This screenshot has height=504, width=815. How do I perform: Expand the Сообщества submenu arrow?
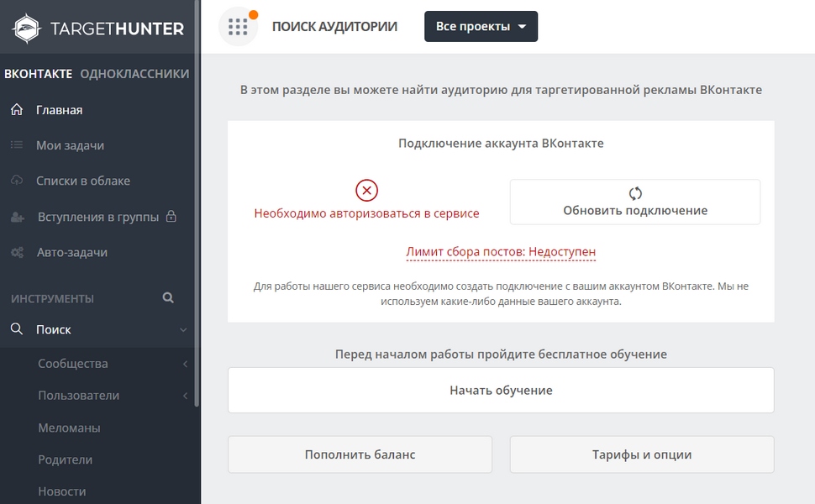click(185, 365)
